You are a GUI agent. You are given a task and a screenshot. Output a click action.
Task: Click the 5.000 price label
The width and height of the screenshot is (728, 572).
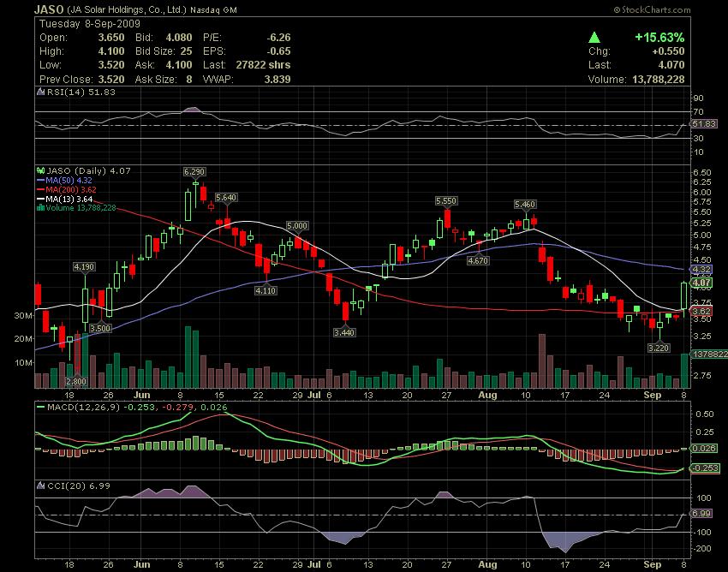297,226
